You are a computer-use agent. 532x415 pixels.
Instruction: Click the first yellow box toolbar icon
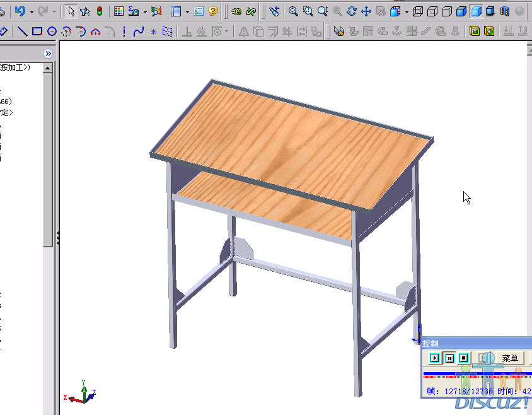(474, 32)
